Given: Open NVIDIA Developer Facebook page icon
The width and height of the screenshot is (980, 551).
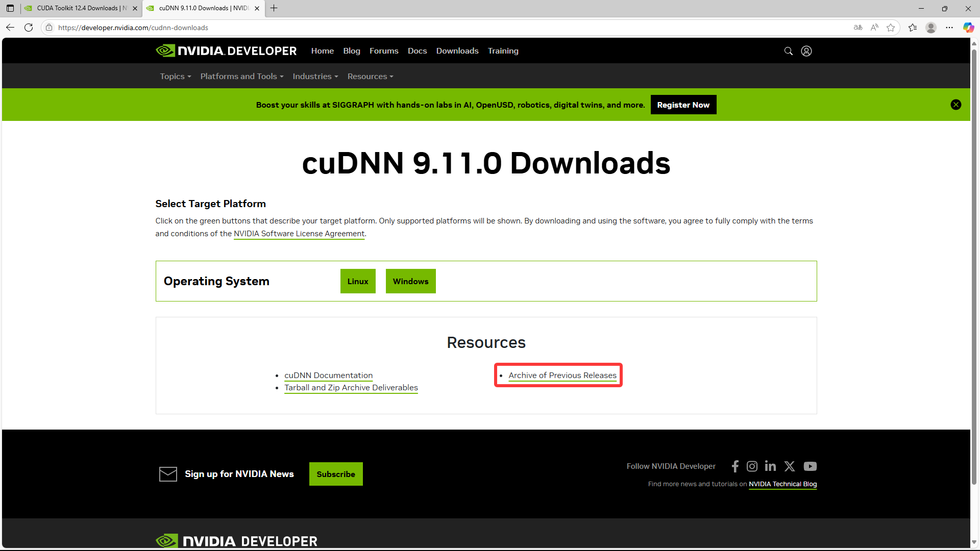Looking at the screenshot, I should tap(735, 466).
